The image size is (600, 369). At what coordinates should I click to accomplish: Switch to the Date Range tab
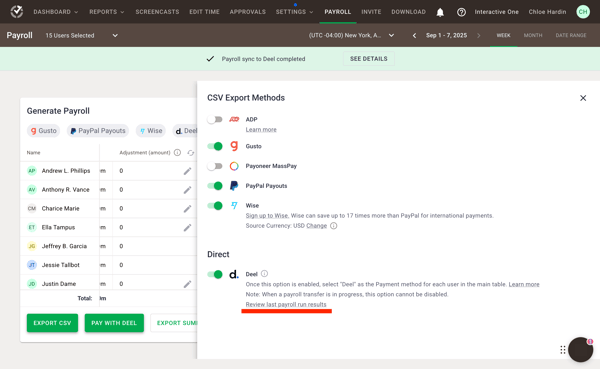point(571,35)
